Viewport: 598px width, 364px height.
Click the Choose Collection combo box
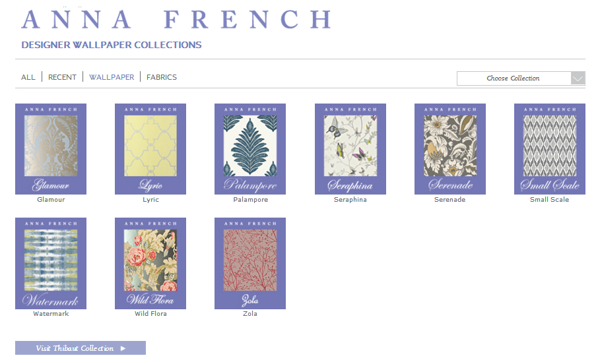click(514, 78)
